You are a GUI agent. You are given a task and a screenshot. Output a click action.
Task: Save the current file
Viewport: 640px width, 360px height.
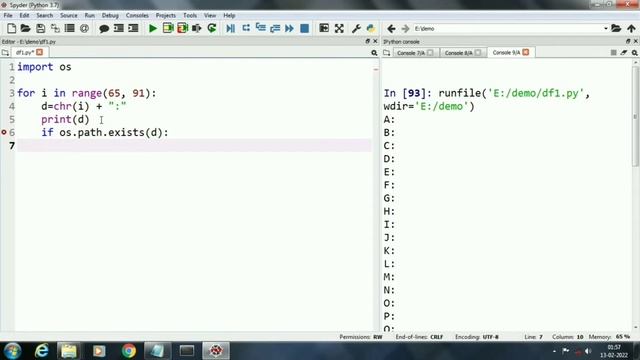click(40, 28)
